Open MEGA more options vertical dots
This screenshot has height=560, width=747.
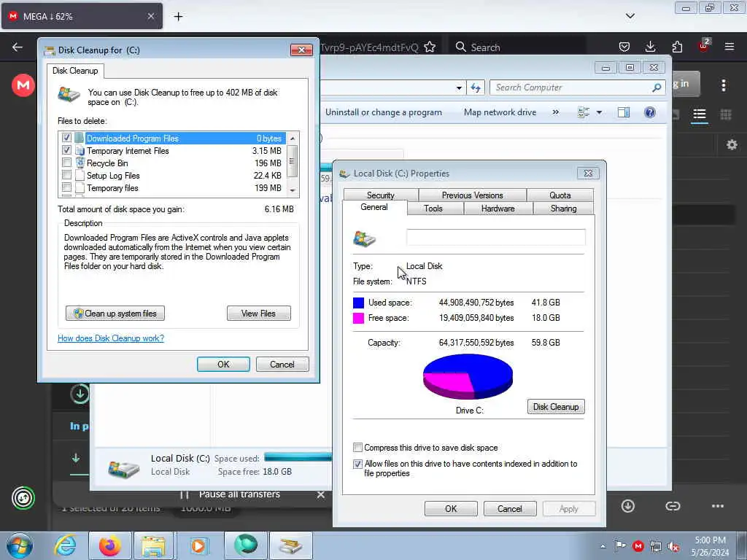(x=724, y=86)
